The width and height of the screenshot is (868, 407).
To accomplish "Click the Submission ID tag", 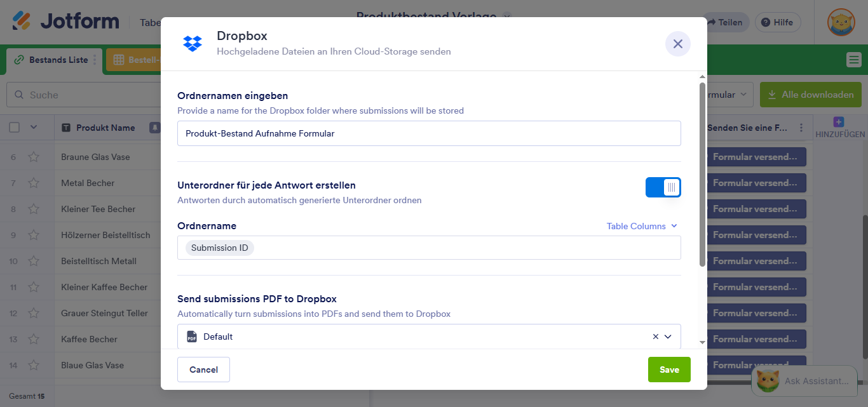I will click(x=220, y=248).
